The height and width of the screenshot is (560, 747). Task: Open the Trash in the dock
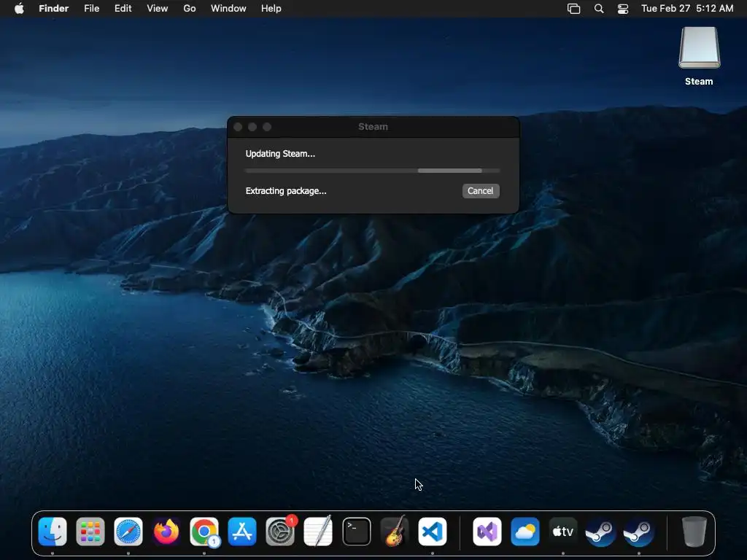click(694, 532)
